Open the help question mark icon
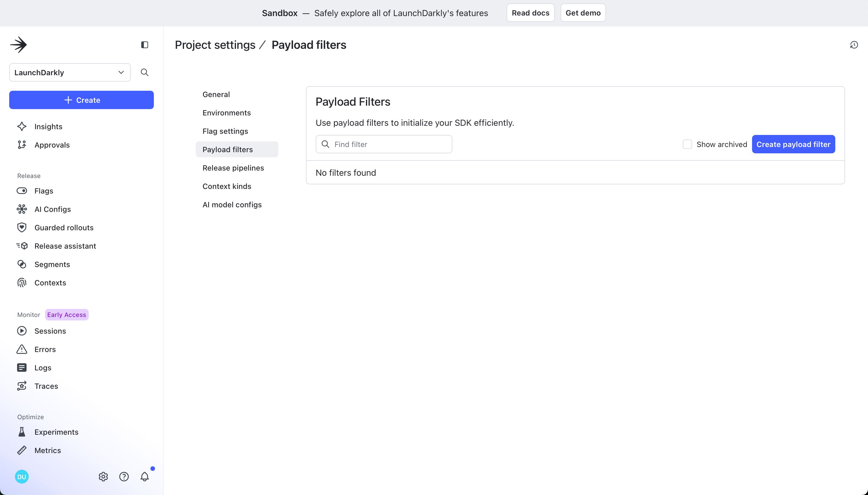This screenshot has height=495, width=868. [124, 477]
